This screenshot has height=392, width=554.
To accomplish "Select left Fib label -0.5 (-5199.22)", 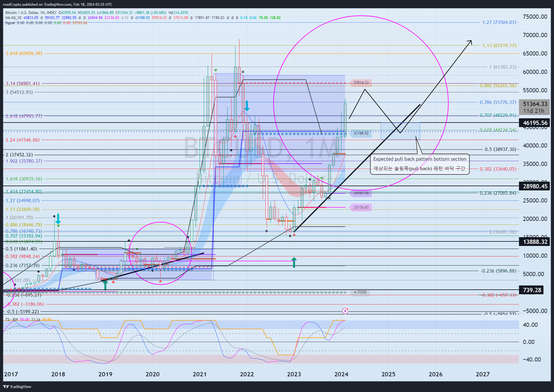I will tap(23, 312).
